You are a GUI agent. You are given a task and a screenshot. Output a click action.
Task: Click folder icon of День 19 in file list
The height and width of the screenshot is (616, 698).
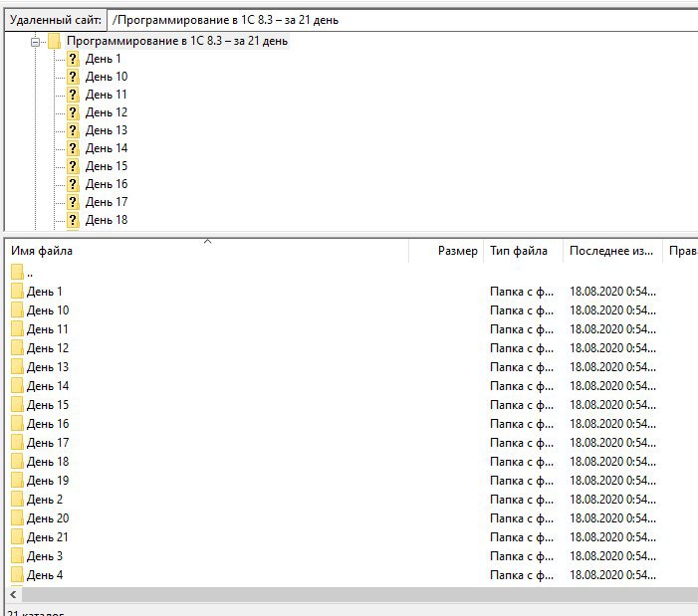click(17, 480)
